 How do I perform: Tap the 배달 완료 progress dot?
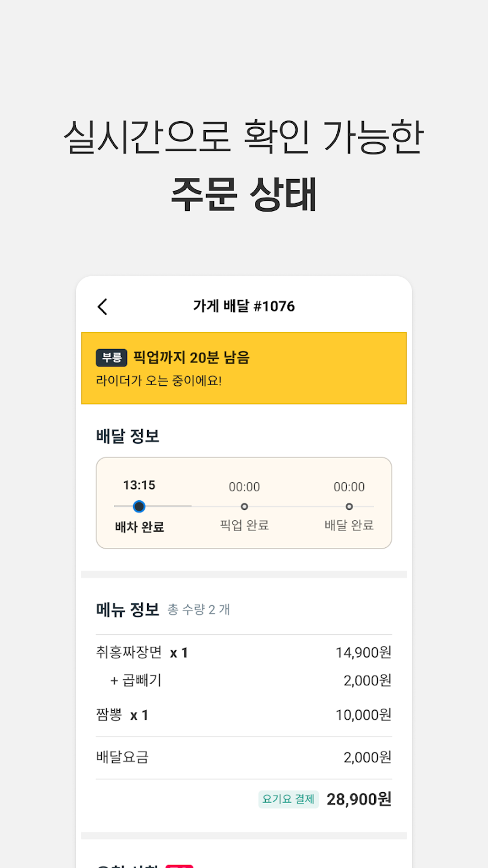point(349,506)
